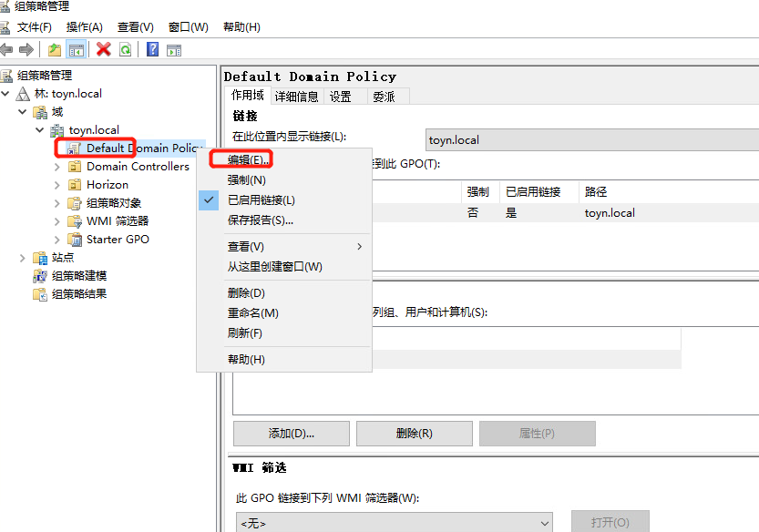This screenshot has height=532, width=759.
Task: Choose 帮助(H) from context menu
Action: (284, 359)
